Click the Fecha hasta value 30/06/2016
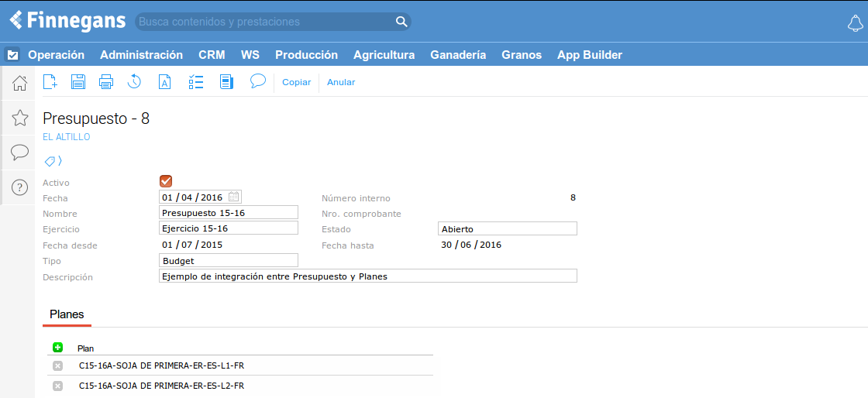Image resolution: width=868 pixels, height=398 pixels. point(471,245)
